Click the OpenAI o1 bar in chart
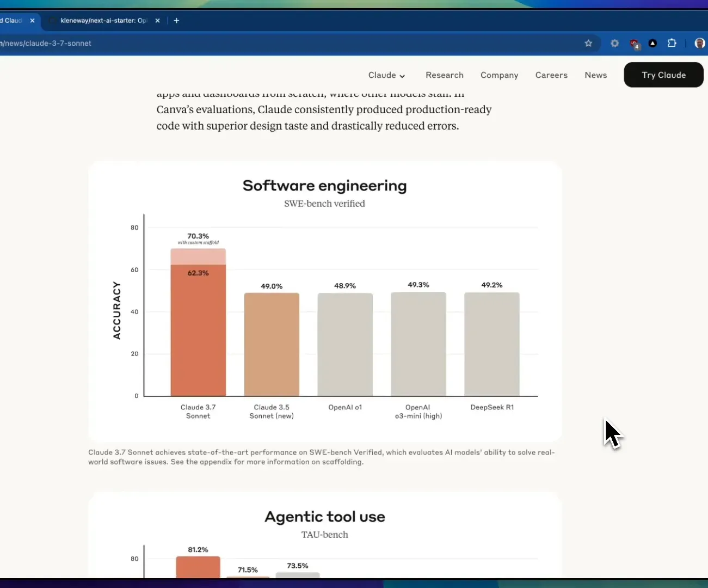708x588 pixels. point(345,345)
